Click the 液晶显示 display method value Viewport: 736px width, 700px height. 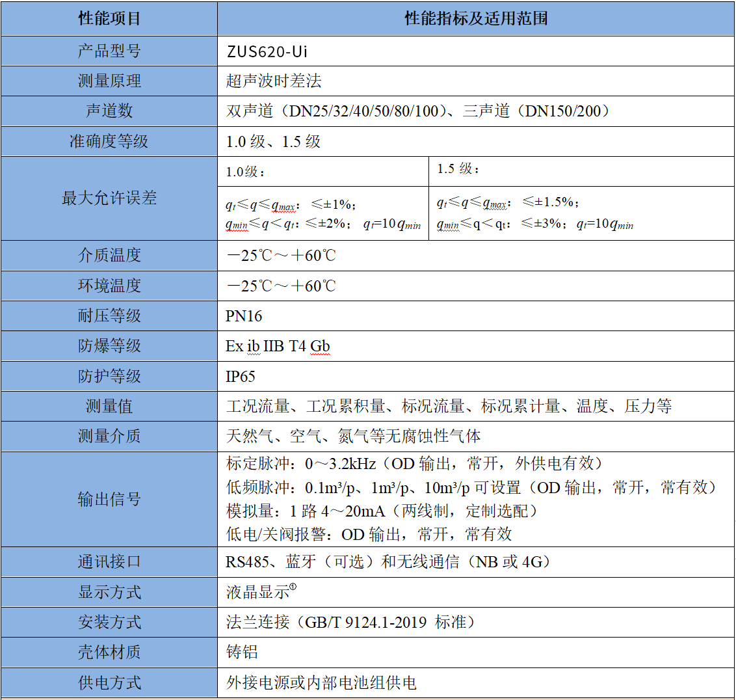point(258,592)
